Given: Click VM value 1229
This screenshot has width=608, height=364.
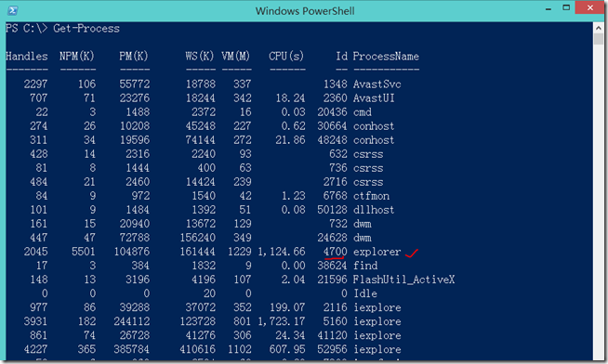Looking at the screenshot, I should 239,252.
